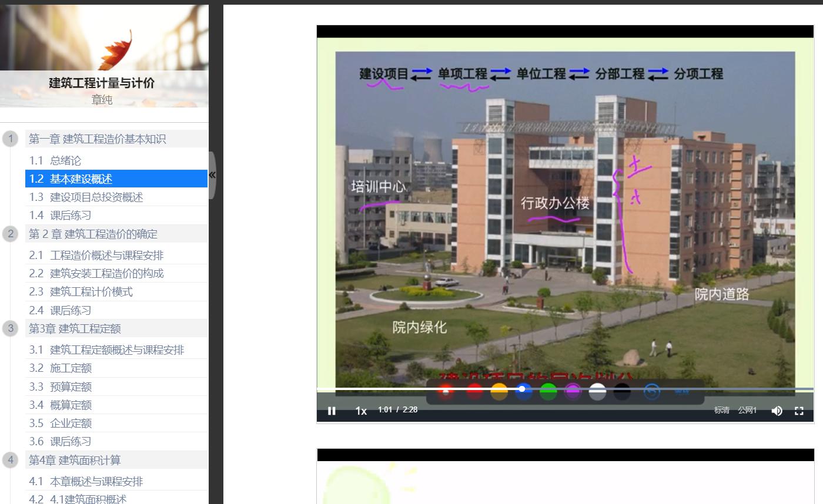Open section 3.4 概算定额
The image size is (823, 504).
116,405
